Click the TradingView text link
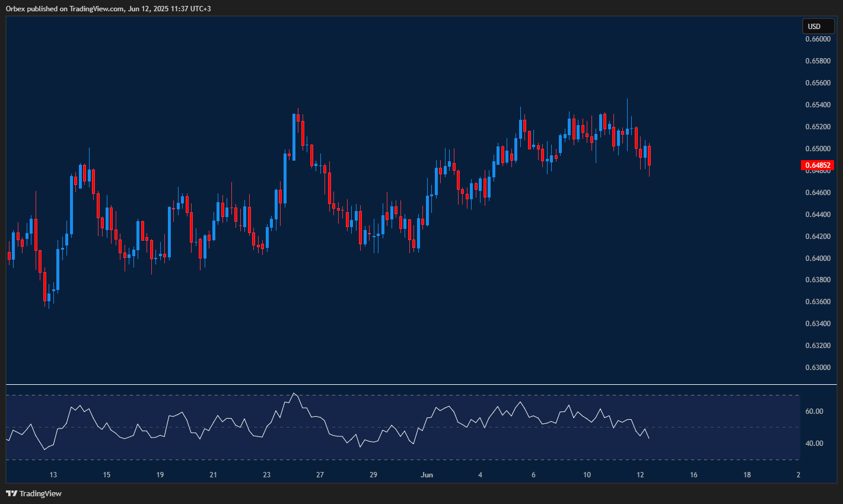843x504 pixels. 40,493
